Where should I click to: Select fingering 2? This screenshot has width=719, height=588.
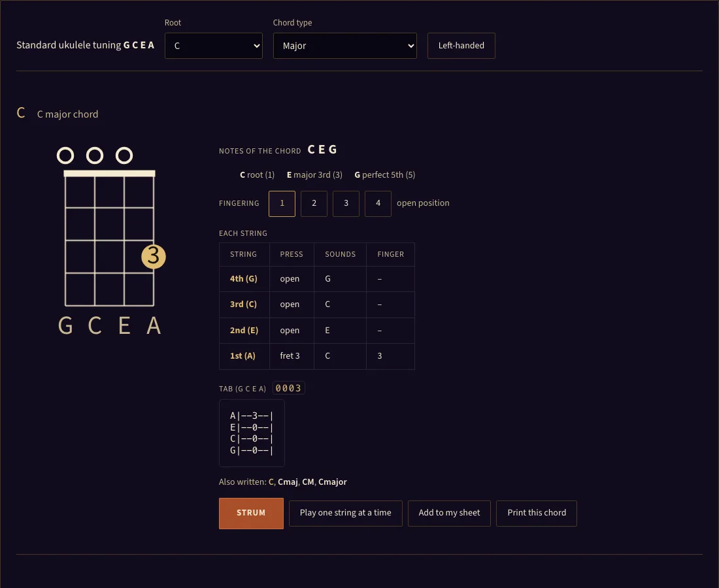pyautogui.click(x=314, y=203)
